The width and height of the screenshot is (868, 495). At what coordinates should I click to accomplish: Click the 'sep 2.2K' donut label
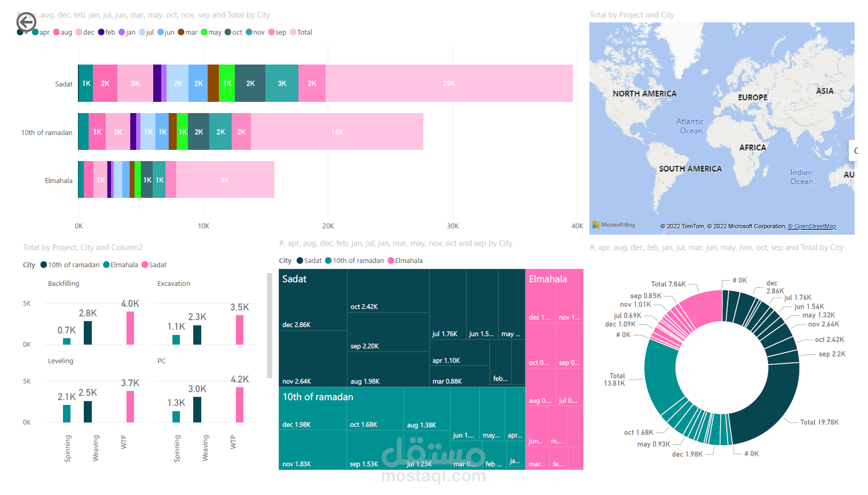coord(832,354)
